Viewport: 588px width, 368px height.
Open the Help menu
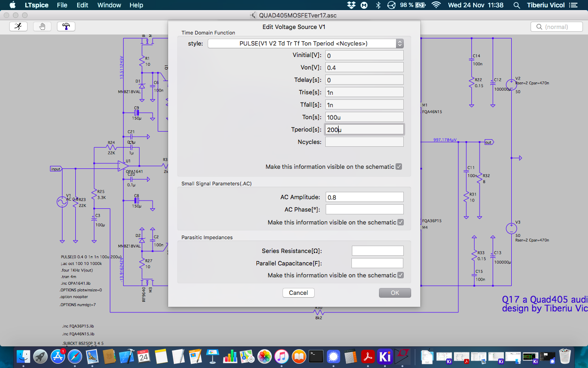click(136, 5)
